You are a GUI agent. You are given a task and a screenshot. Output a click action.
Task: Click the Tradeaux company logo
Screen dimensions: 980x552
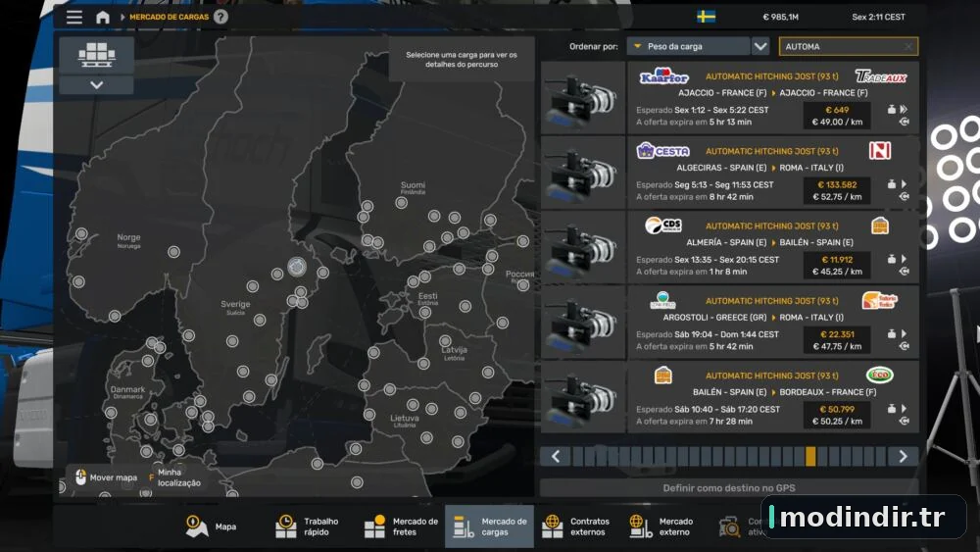click(x=880, y=76)
